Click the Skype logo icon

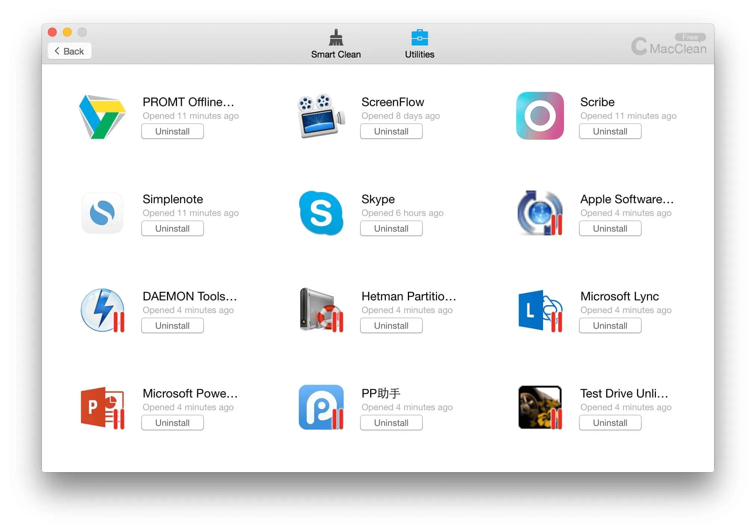(321, 213)
